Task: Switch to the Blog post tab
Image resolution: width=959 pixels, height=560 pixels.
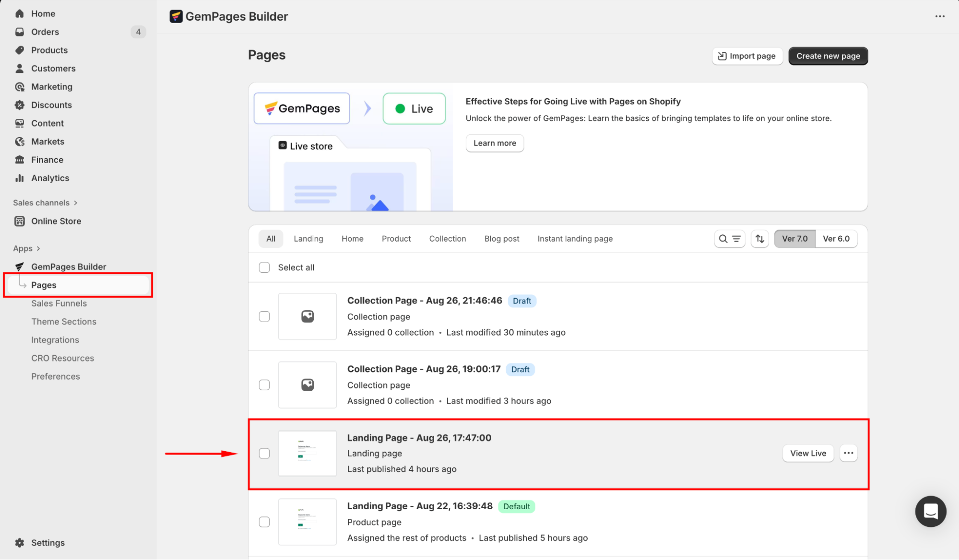Action: click(x=501, y=239)
